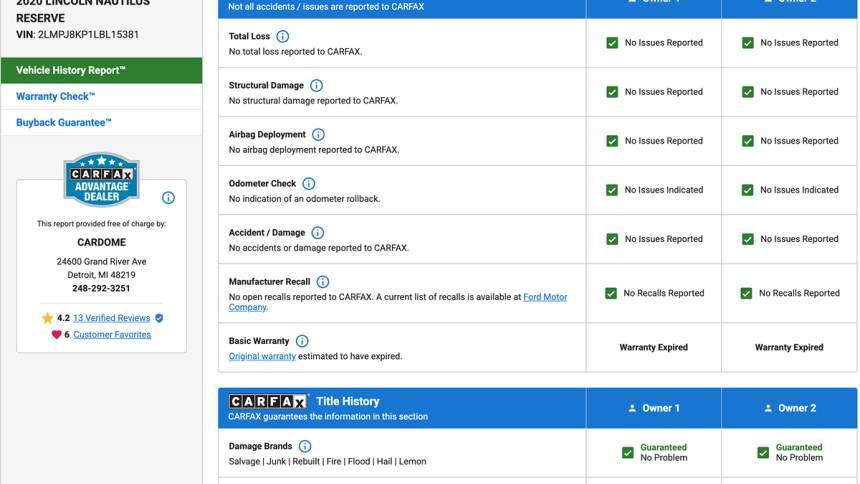Viewport: 860px width, 484px height.
Task: Click Structural Damage Owner 2 checkmark
Action: pos(748,92)
